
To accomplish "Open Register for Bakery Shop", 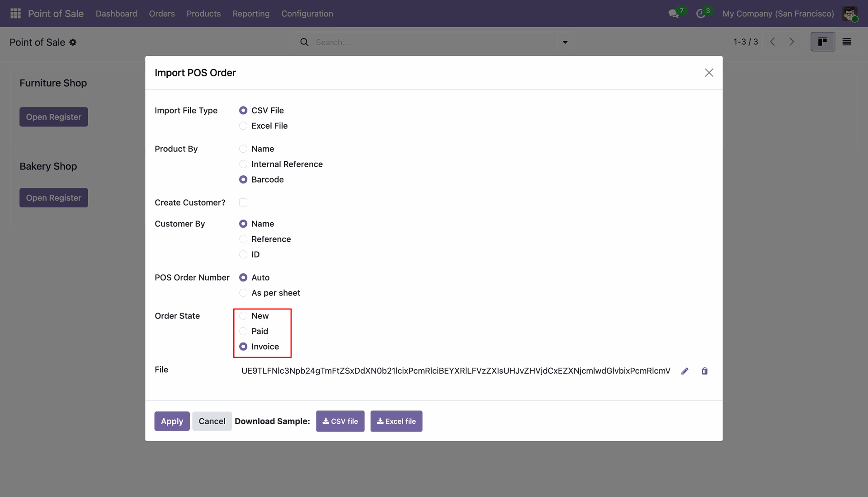I will tap(53, 198).
